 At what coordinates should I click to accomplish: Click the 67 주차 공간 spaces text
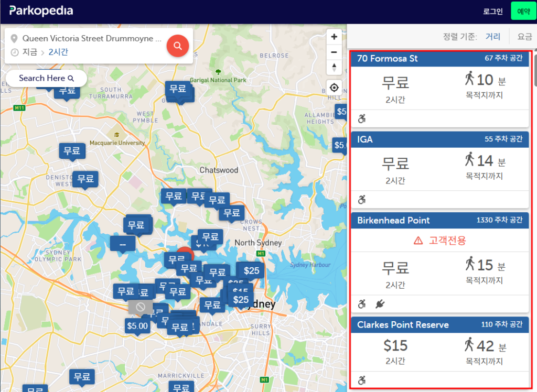pos(503,58)
